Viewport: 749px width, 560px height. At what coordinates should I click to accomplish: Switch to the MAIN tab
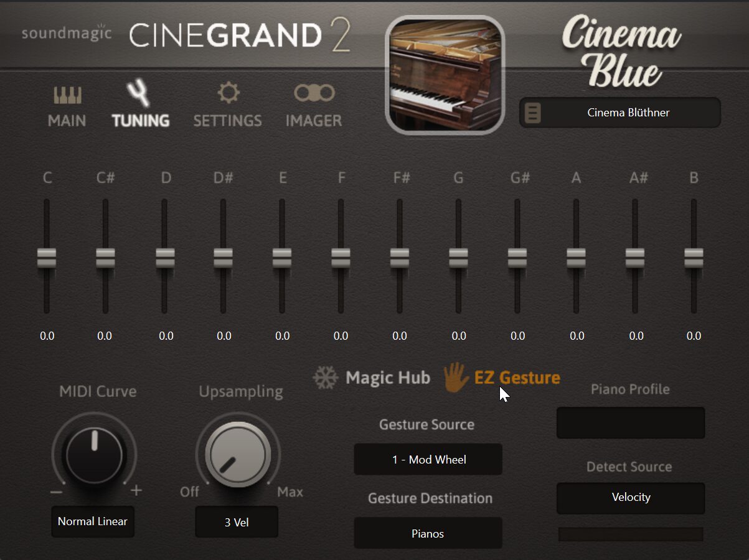point(67,121)
